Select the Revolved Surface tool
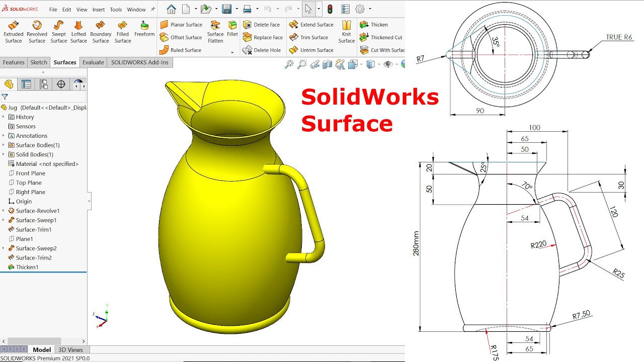 37,32
